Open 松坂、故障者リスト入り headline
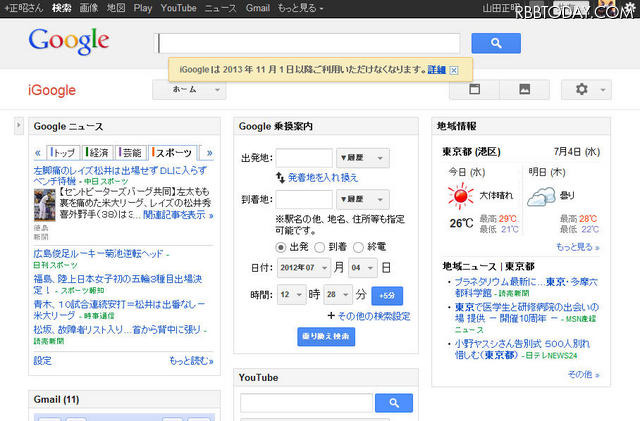Image resolution: width=640 pixels, height=421 pixels. (x=117, y=329)
